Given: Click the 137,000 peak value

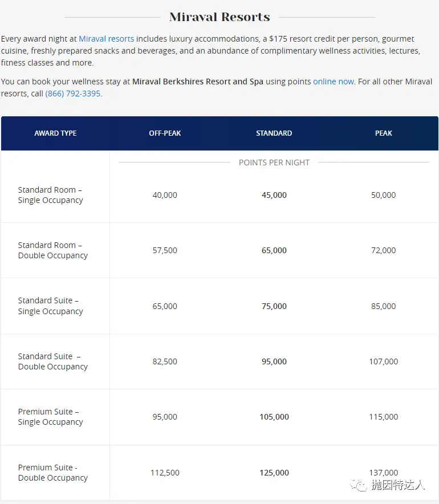Looking at the screenshot, I should coord(383,473).
